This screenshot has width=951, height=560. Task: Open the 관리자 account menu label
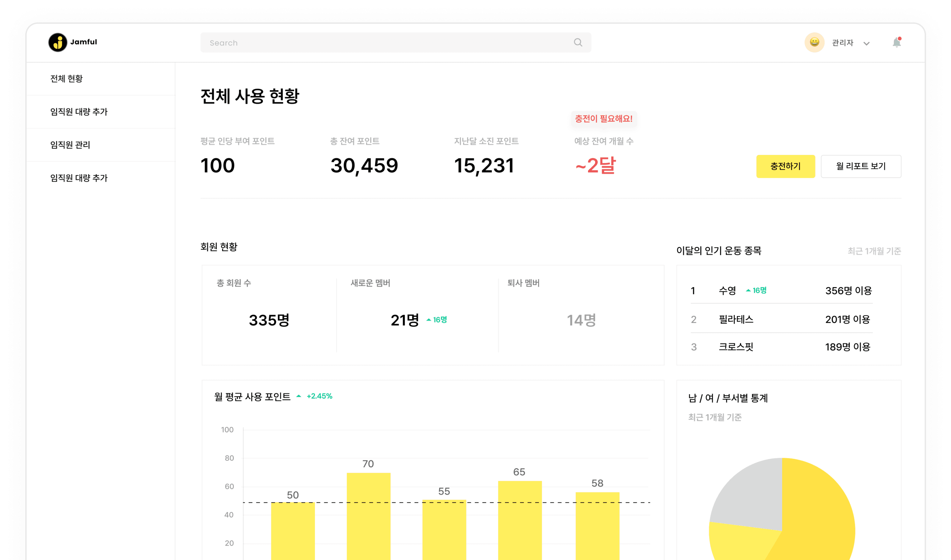[x=843, y=43]
